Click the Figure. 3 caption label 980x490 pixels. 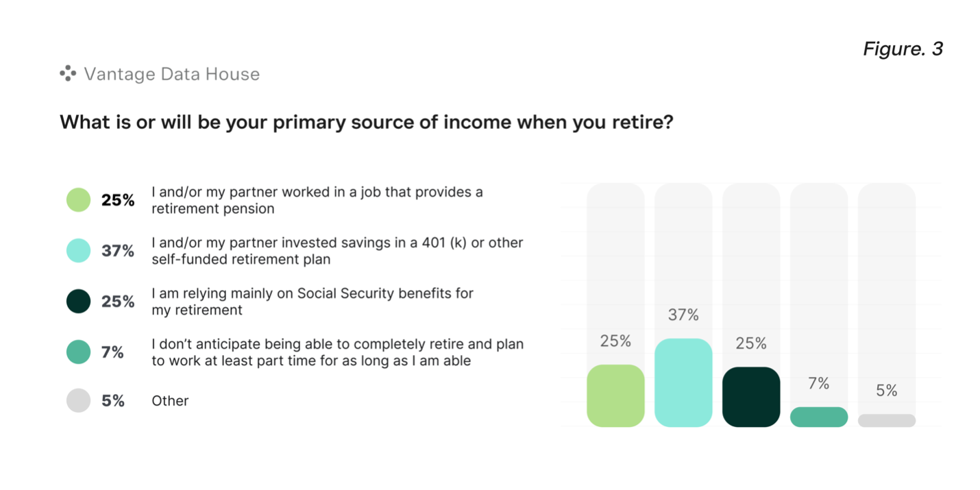coord(903,49)
